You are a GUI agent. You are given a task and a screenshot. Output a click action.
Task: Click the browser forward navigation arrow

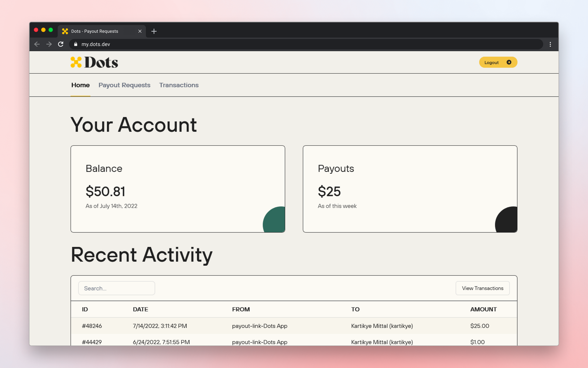49,44
